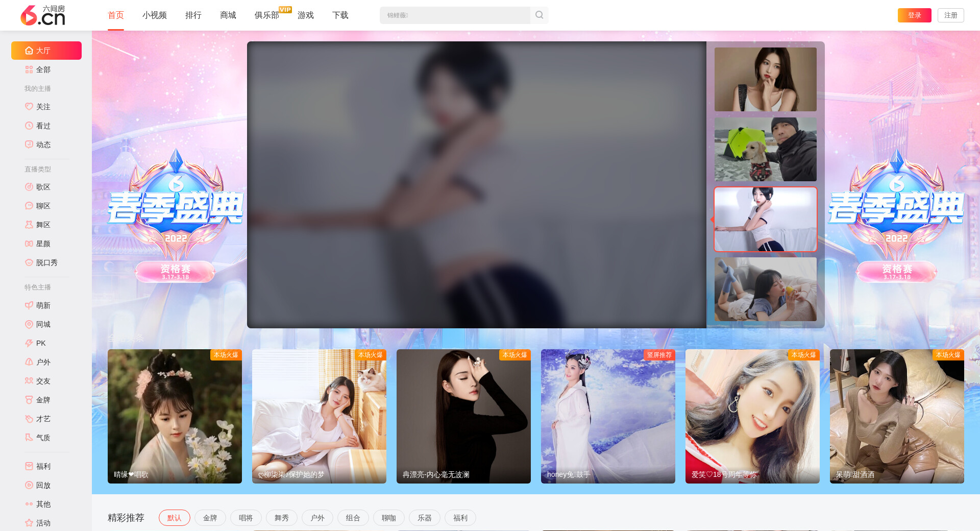Click the chat icon beside 动态
This screenshot has width=980, height=531.
tap(29, 144)
